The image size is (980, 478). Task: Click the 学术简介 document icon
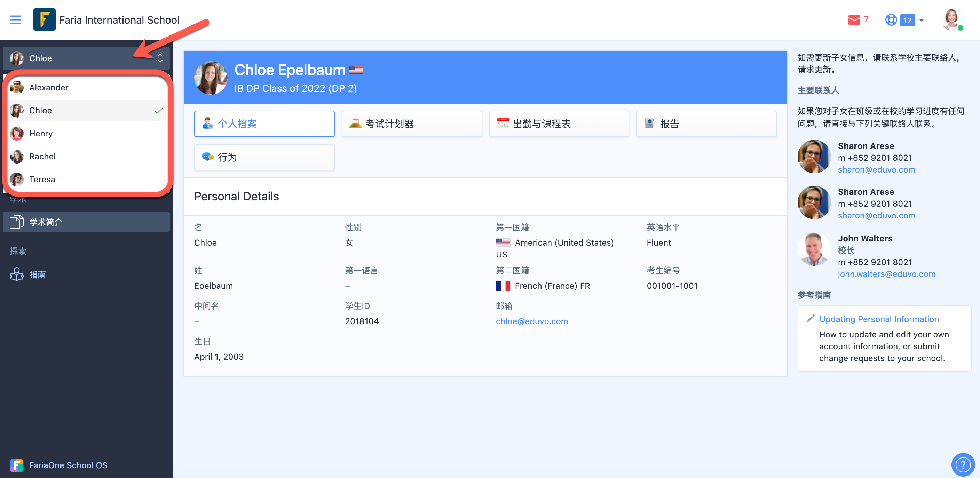pyautogui.click(x=16, y=222)
